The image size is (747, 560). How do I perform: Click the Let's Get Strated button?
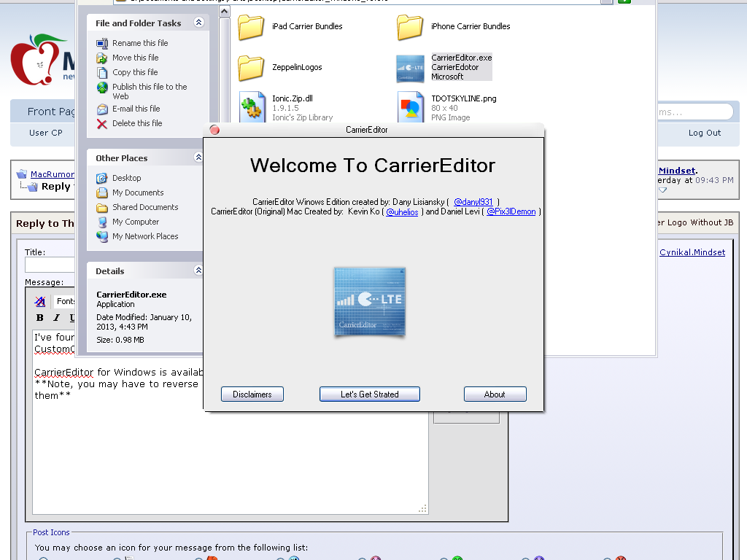[x=370, y=394]
